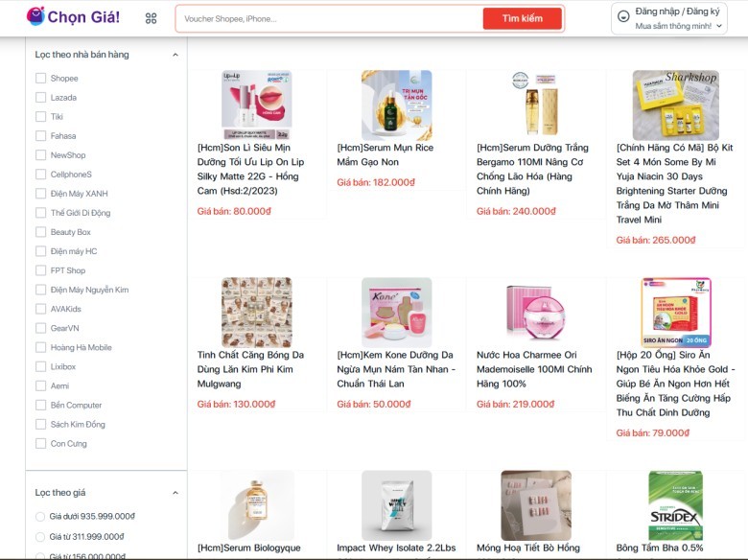The image size is (748, 560).
Task: Open the Serum Dưỡng Trắng Bergamo link
Action: pos(532,170)
